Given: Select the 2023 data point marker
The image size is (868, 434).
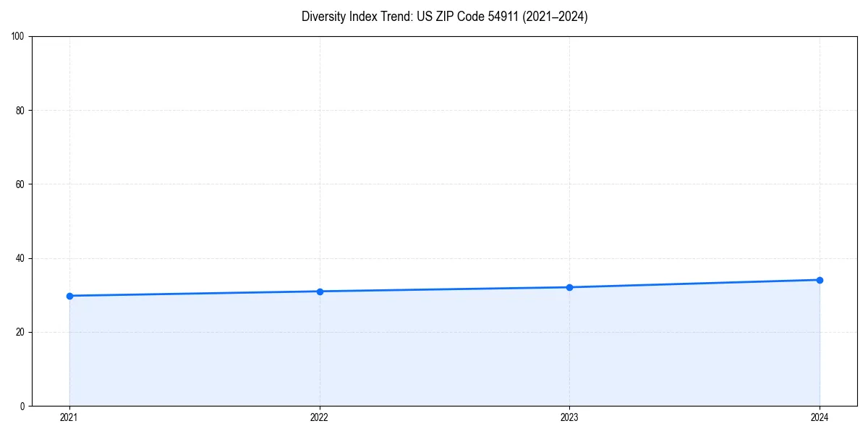Looking at the screenshot, I should 569,287.
